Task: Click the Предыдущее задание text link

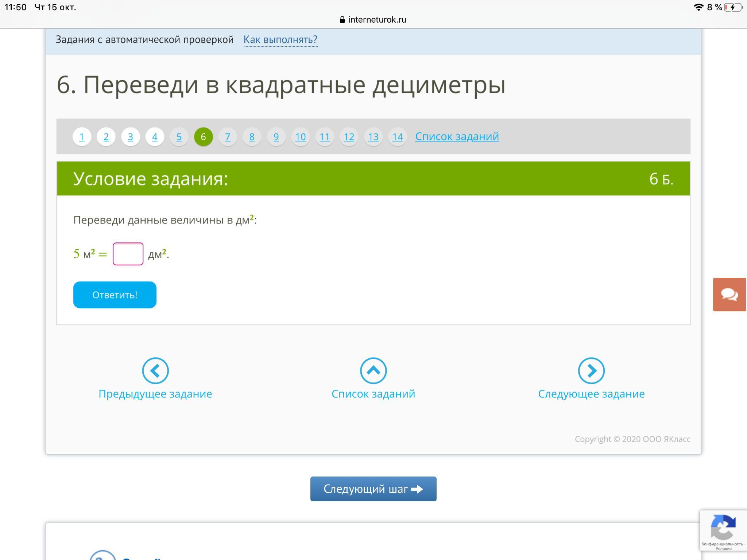Action: (155, 394)
